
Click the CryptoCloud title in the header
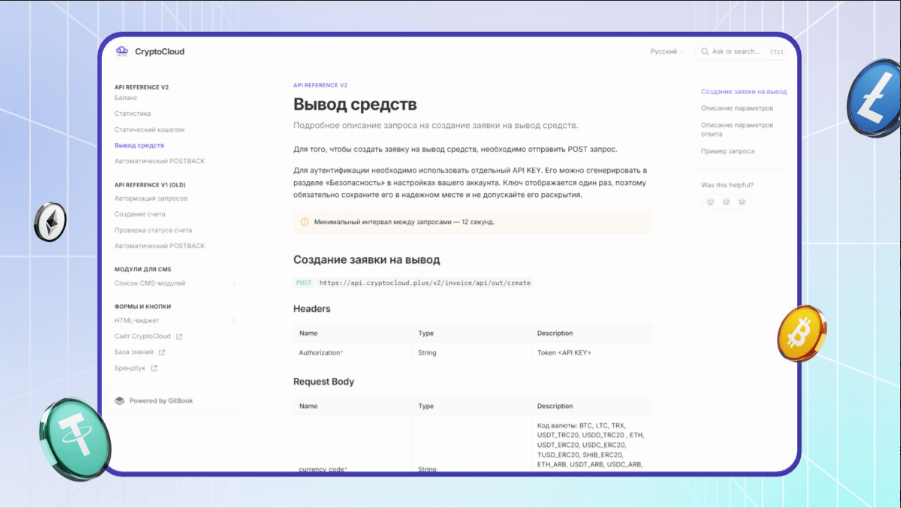[x=160, y=52]
